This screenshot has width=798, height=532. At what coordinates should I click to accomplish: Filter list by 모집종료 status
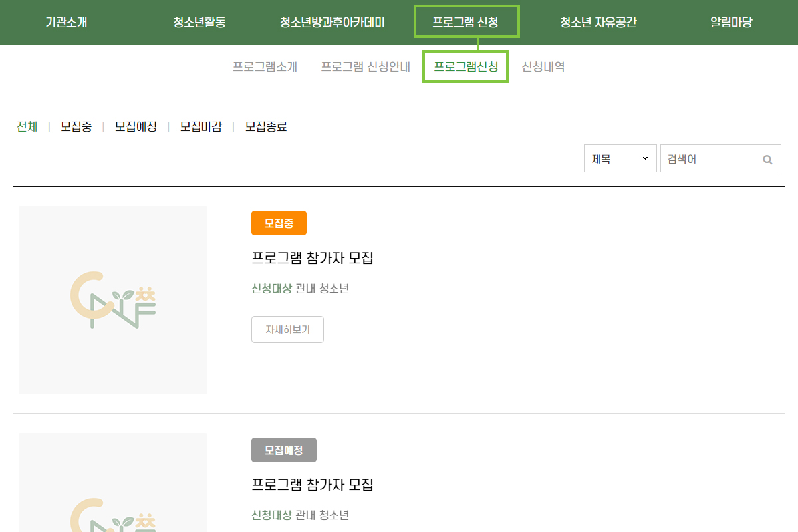coord(266,126)
